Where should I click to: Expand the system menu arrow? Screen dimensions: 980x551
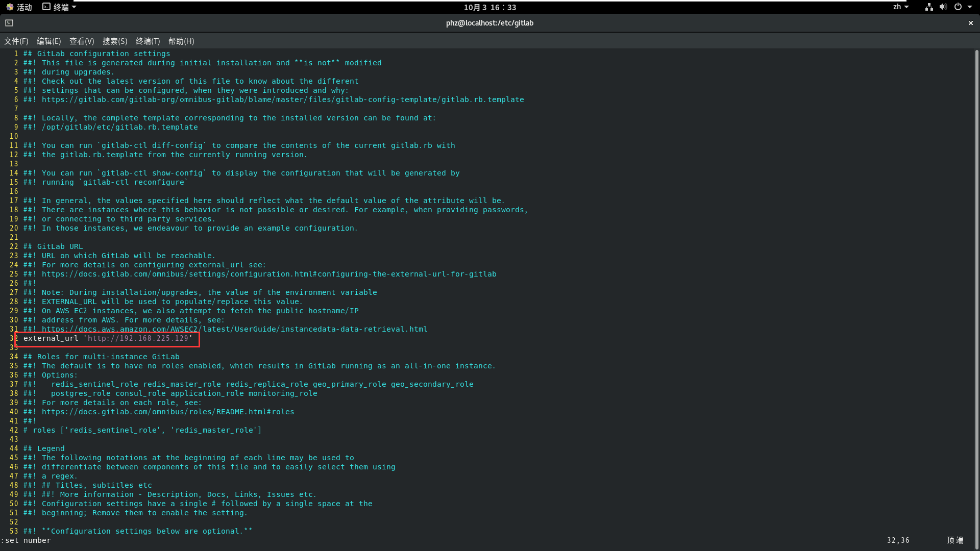(x=970, y=7)
